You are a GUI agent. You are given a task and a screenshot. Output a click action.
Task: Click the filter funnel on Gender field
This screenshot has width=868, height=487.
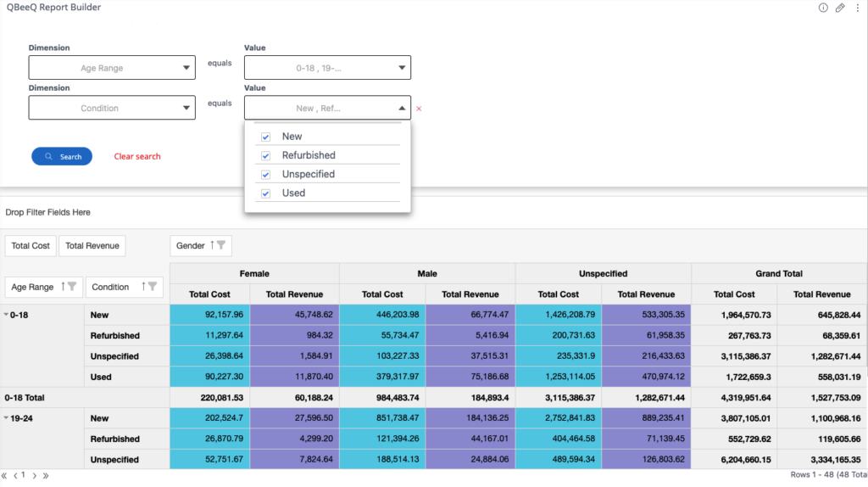tap(221, 246)
